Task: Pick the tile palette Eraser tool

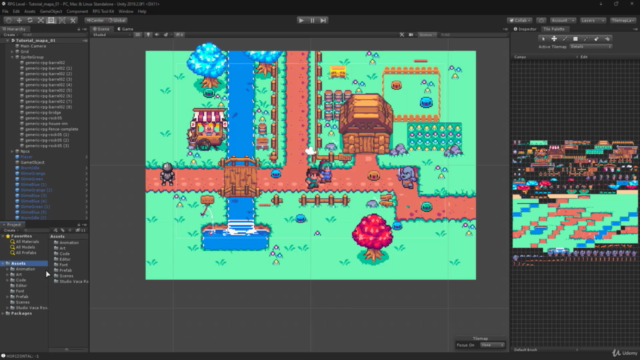Action: click(596, 39)
